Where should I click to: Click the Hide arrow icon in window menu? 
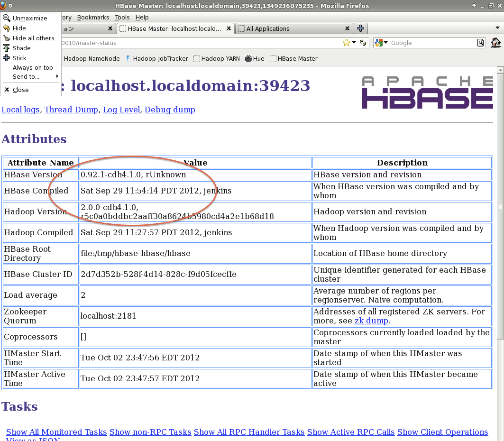click(7, 28)
